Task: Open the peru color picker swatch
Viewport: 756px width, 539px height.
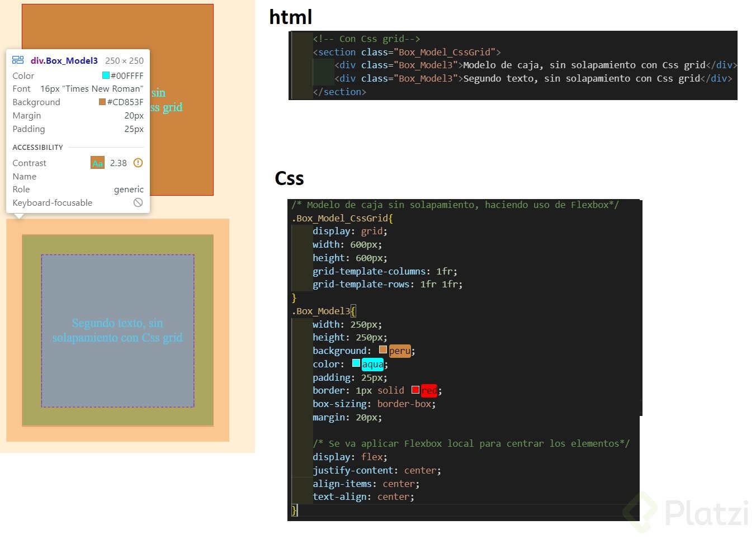Action: (x=382, y=350)
